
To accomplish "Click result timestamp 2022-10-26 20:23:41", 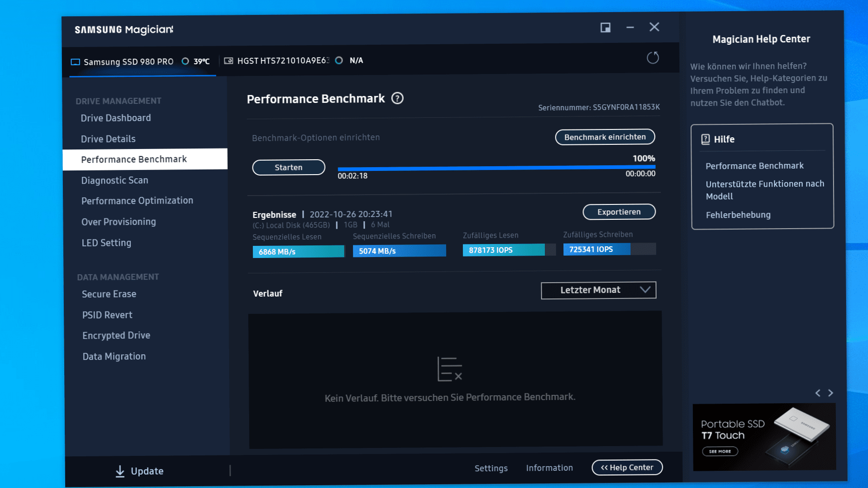I will (x=351, y=214).
